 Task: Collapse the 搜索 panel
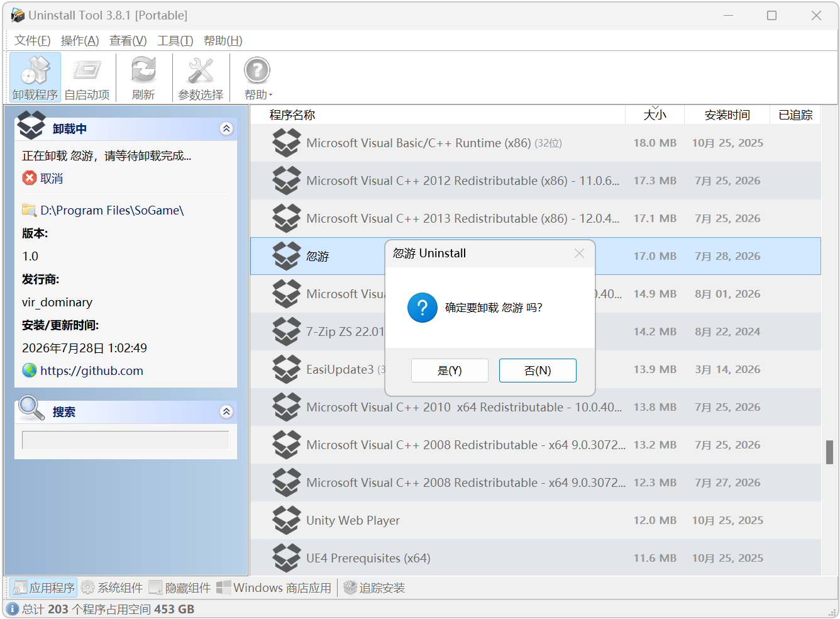pyautogui.click(x=226, y=412)
